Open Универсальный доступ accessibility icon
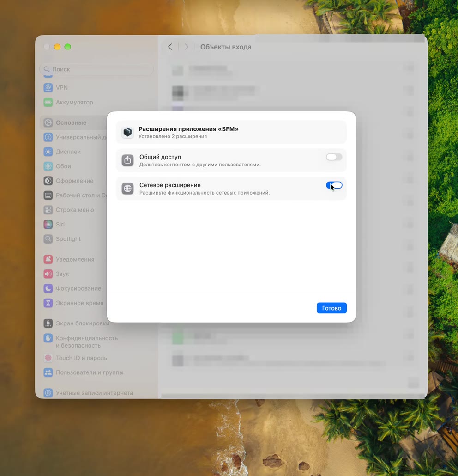This screenshot has width=458, height=476. click(x=48, y=137)
